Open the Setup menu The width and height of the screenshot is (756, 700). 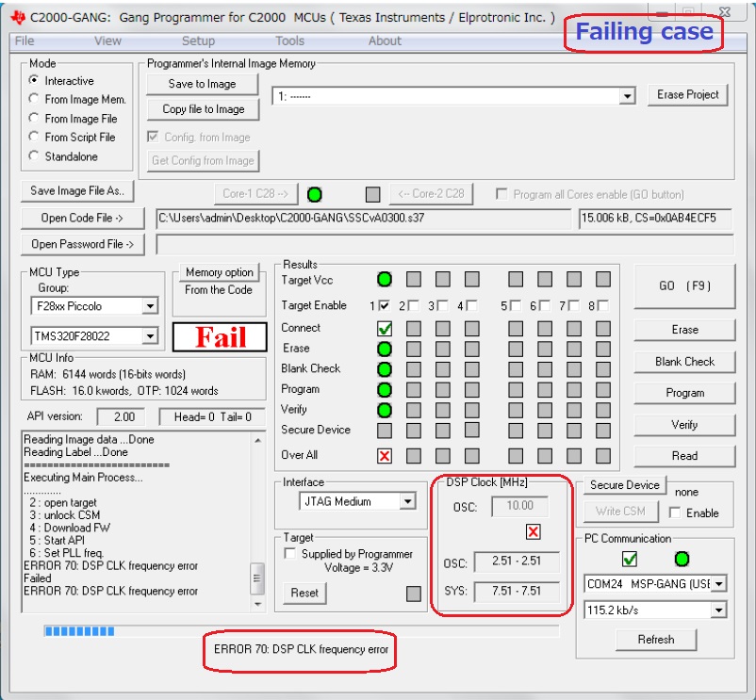pos(198,41)
